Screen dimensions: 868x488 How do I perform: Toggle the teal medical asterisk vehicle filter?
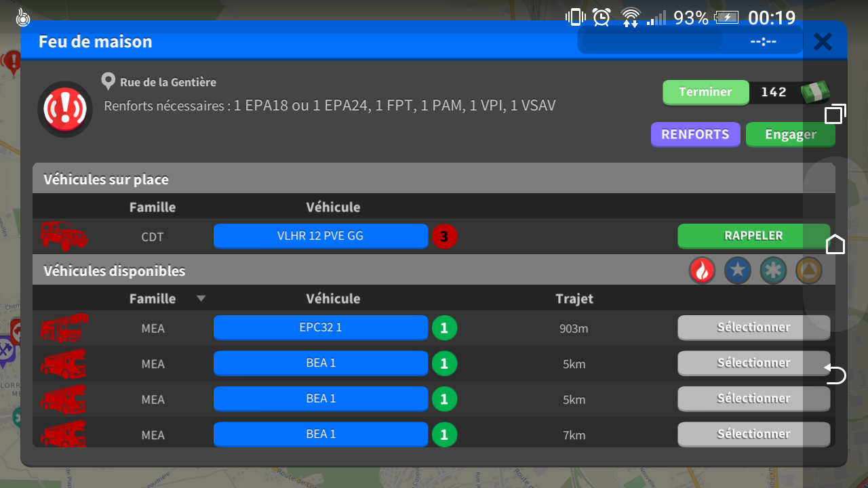[773, 271]
